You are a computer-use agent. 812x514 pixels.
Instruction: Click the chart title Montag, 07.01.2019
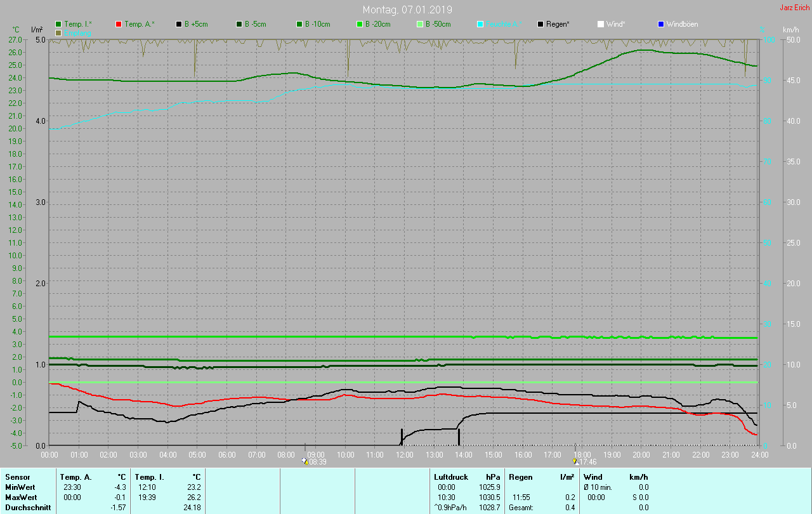click(x=407, y=10)
